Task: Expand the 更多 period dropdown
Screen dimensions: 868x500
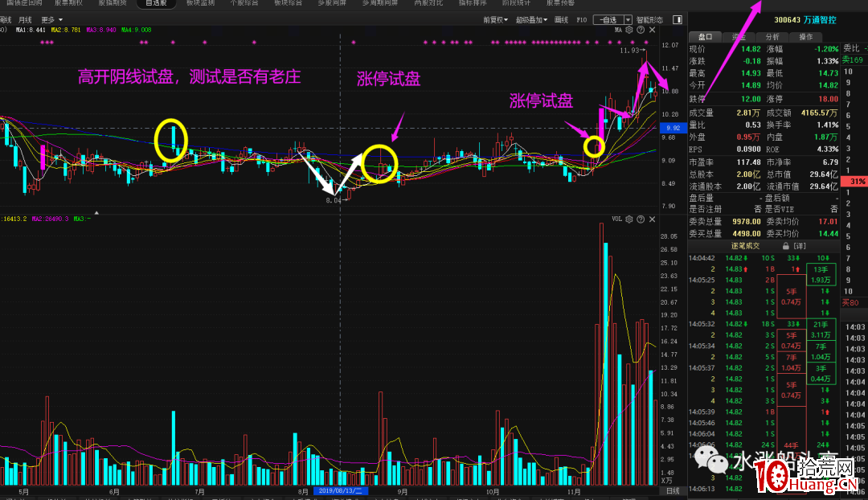Action: pyautogui.click(x=52, y=20)
